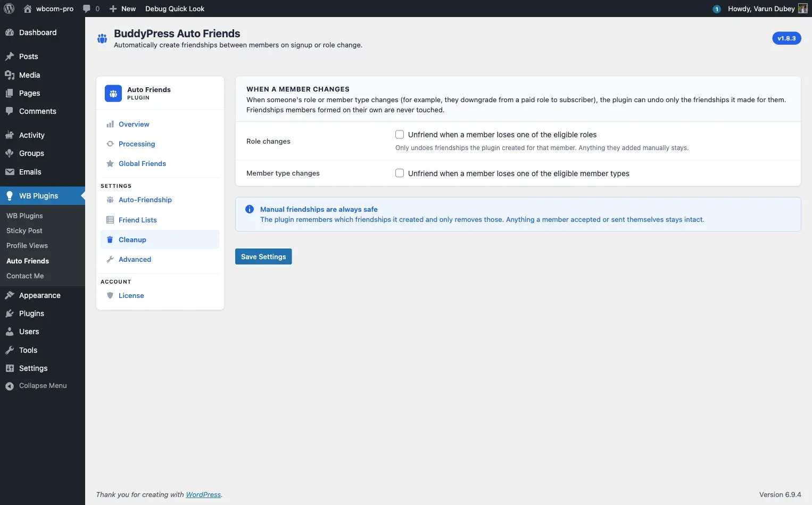This screenshot has height=505, width=812.
Task: Click the Auto-Friendship group icon
Action: [x=110, y=200]
